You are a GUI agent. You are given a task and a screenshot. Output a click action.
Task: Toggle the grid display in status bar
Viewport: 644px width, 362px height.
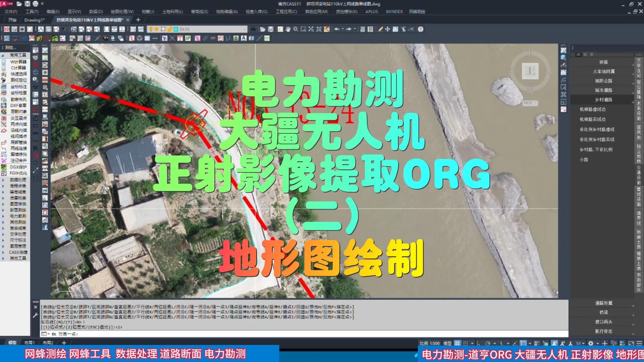pos(458,343)
